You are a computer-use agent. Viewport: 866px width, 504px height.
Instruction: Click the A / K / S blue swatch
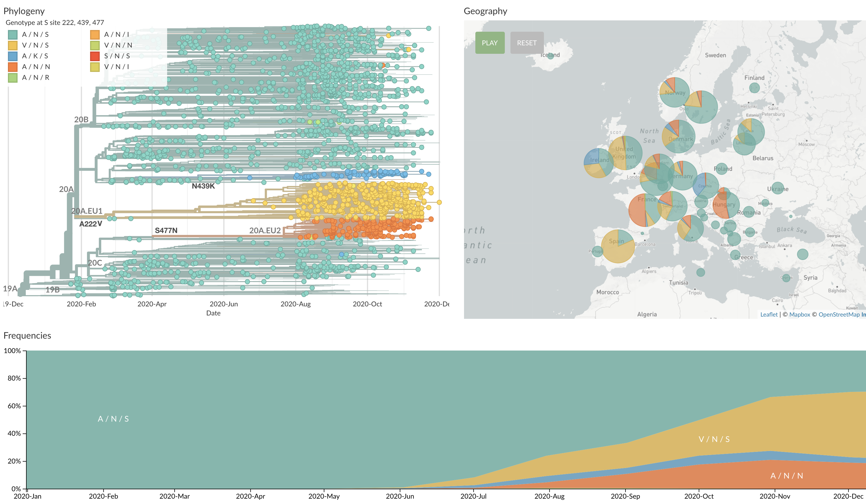pyautogui.click(x=13, y=56)
